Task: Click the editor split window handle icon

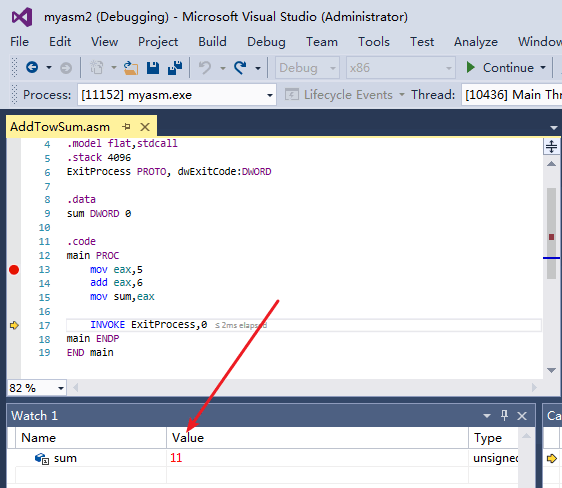Action: [x=551, y=146]
